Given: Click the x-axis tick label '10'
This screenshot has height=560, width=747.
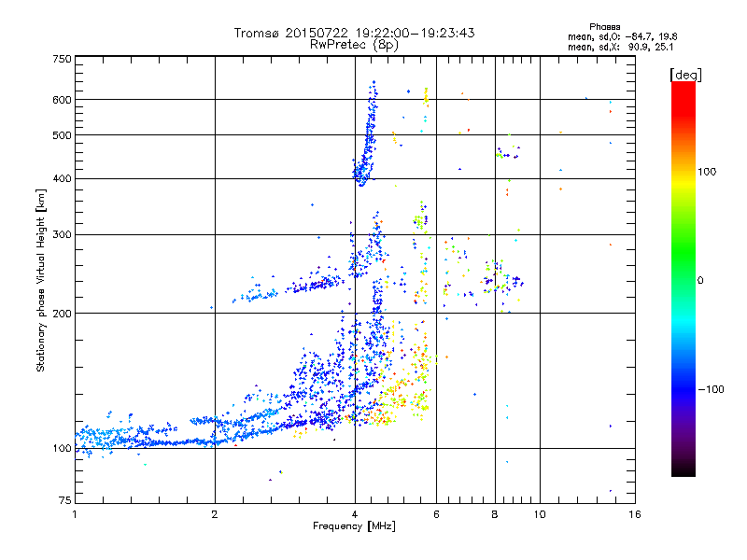Looking at the screenshot, I should click(540, 514).
